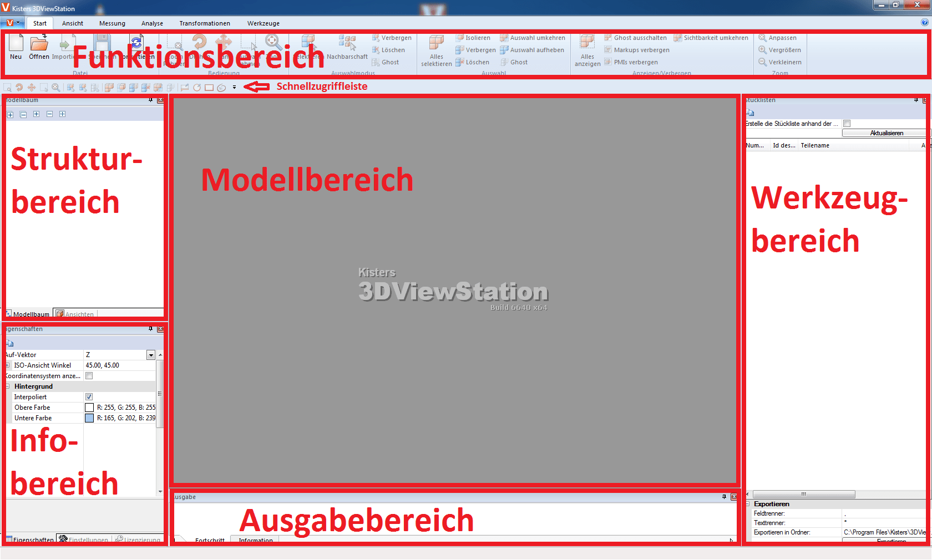Image resolution: width=932 pixels, height=560 pixels.
Task: Expand the ISO-Ansicht Winkel property
Action: point(8,365)
